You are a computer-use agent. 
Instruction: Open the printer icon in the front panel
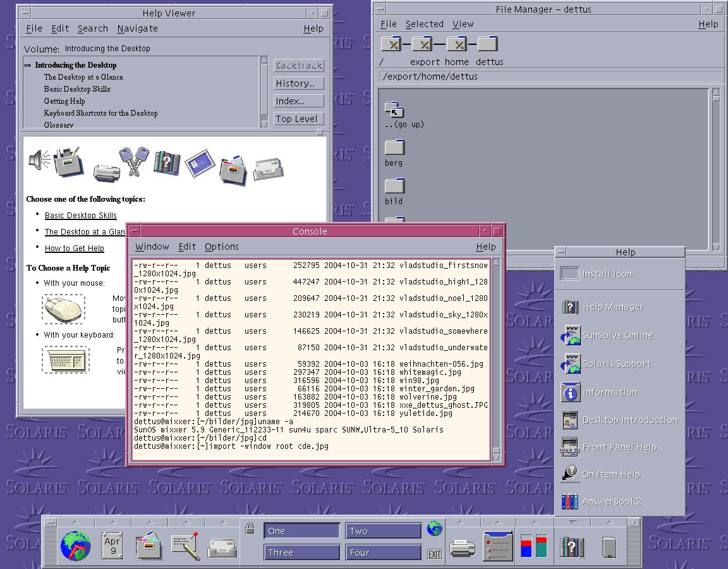click(463, 548)
